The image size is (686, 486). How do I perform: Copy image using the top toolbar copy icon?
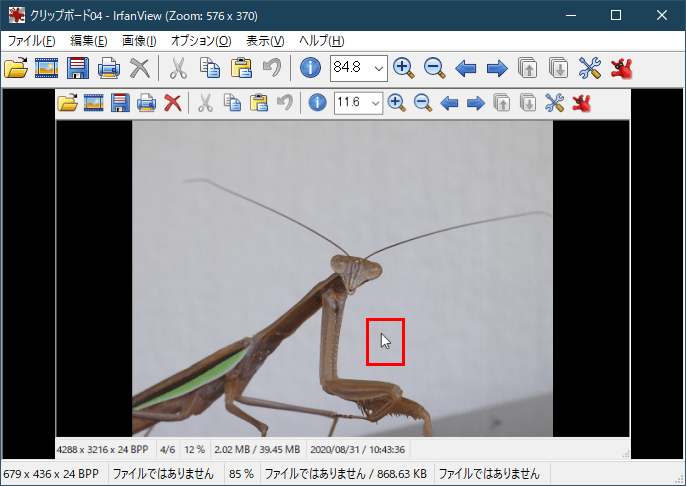click(209, 68)
